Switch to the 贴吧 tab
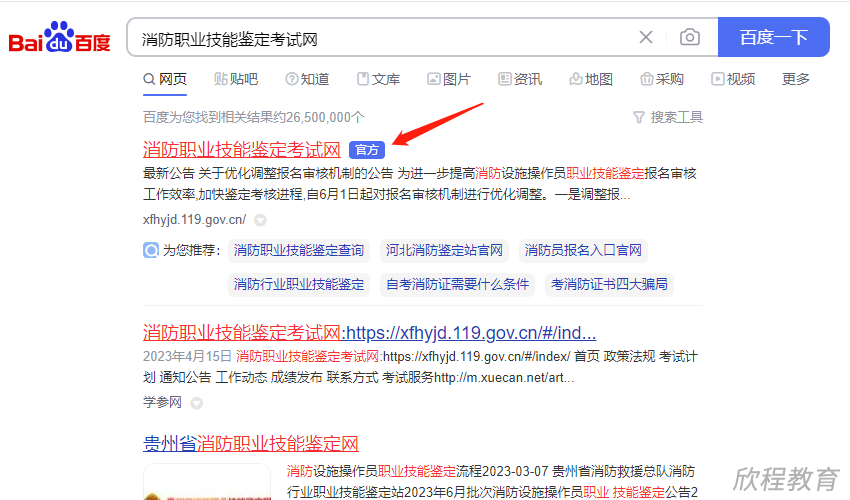The width and height of the screenshot is (850, 500). (236, 79)
